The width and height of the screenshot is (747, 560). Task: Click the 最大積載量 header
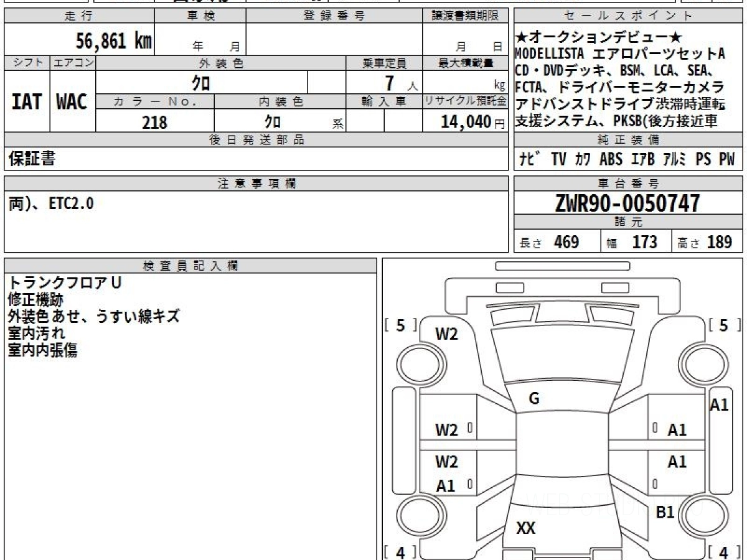point(466,63)
